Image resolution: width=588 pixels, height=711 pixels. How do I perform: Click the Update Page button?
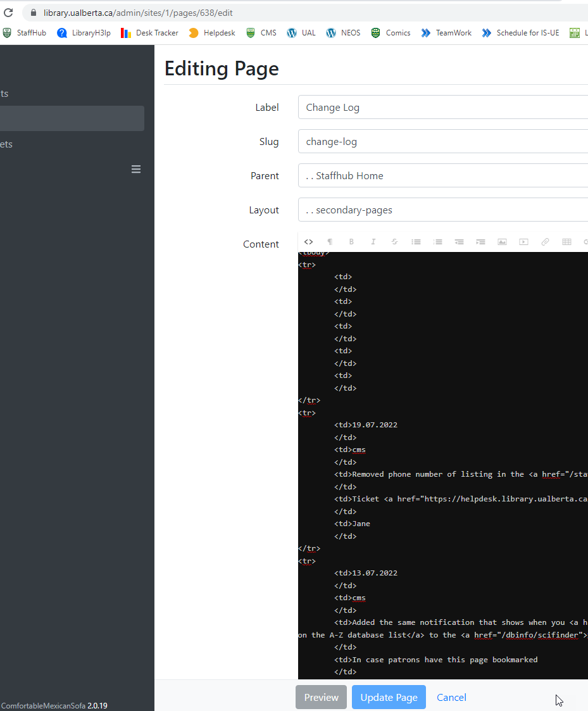(389, 697)
